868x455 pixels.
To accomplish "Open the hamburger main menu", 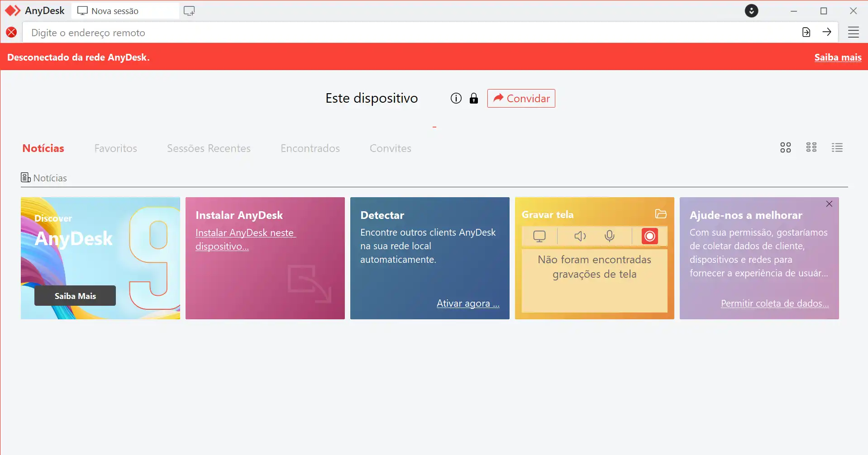I will click(854, 32).
